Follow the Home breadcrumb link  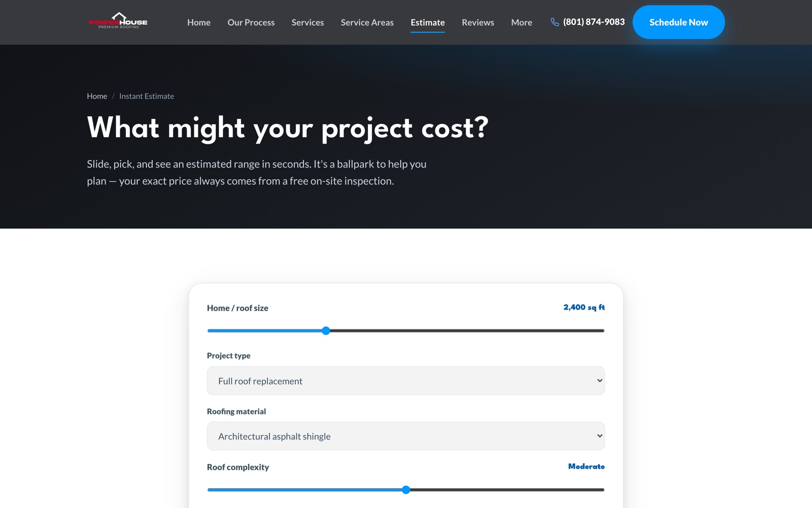click(x=97, y=96)
